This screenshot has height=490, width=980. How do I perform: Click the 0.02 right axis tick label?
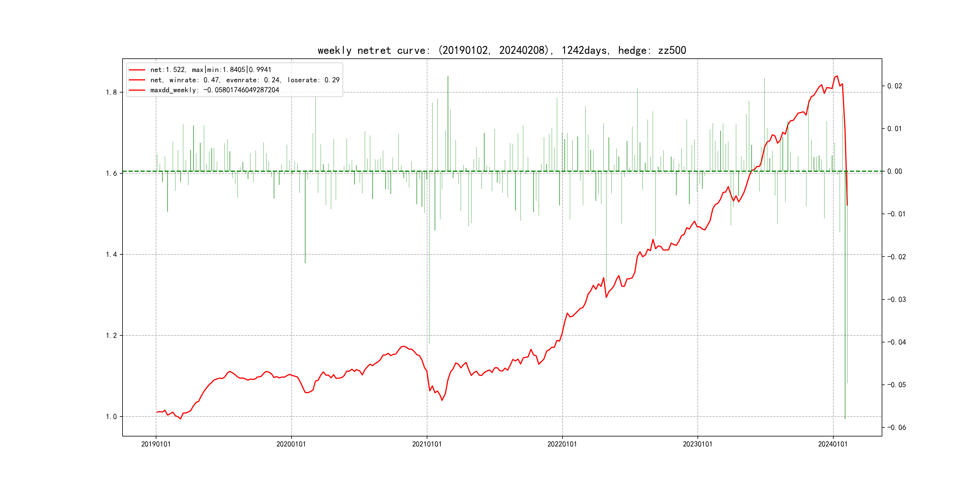point(894,86)
